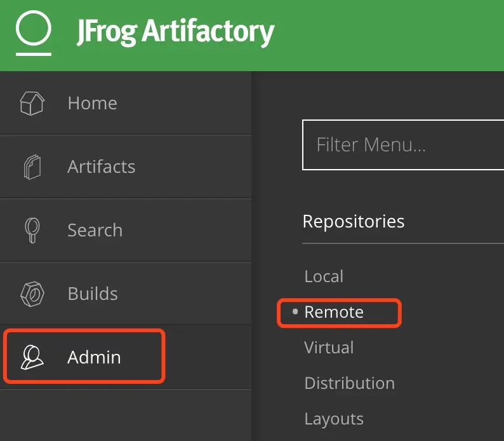The height and width of the screenshot is (441, 504).
Task: Click the Admin user icon
Action: 32,357
